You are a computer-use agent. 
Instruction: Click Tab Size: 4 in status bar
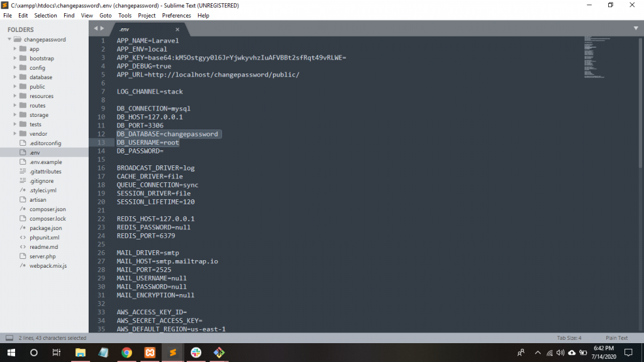click(x=569, y=337)
